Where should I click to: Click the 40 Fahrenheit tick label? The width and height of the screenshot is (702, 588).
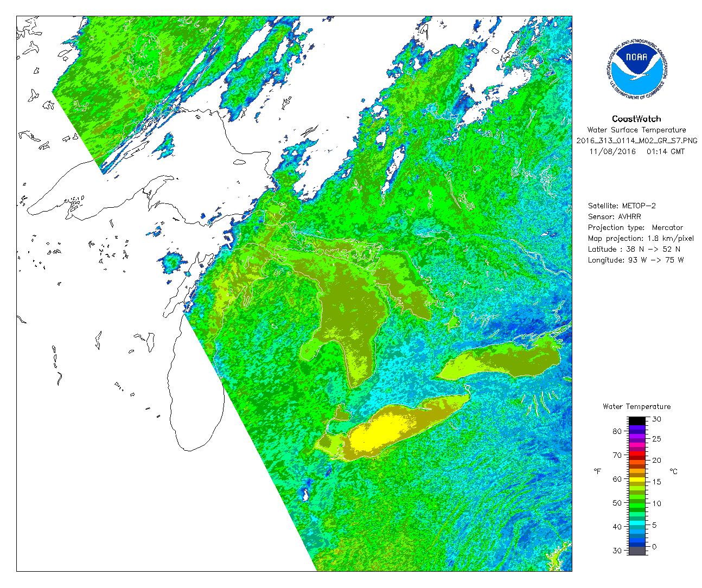617,527
